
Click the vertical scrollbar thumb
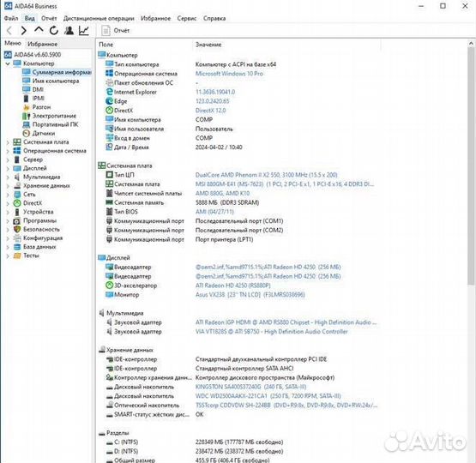pos(471,166)
